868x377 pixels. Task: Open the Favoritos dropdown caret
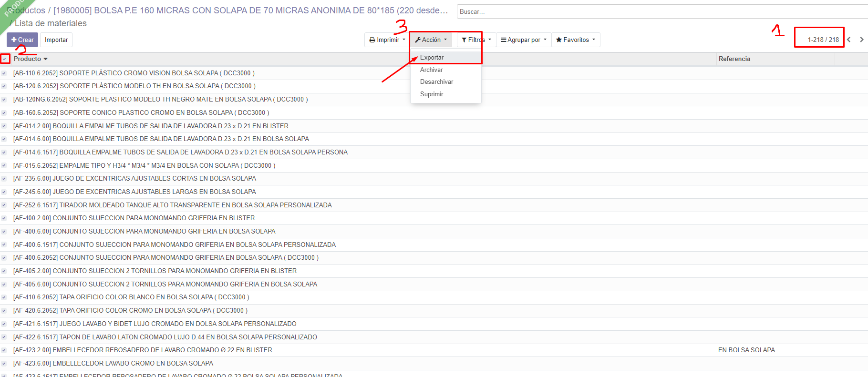[594, 40]
